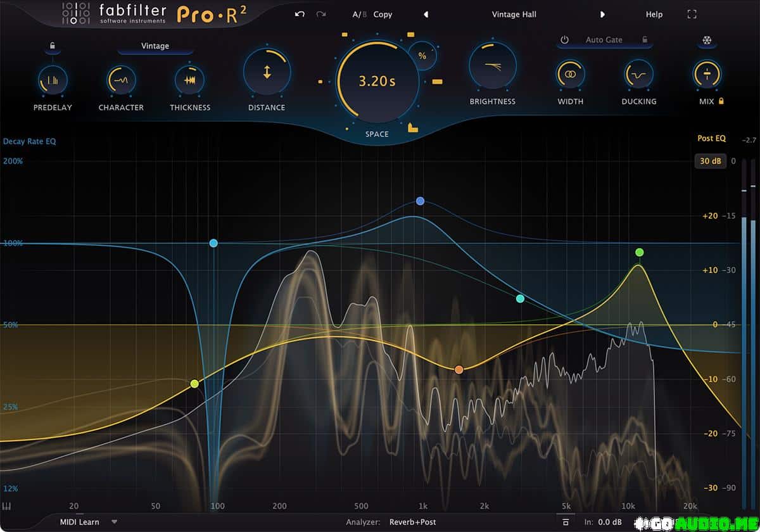This screenshot has width=760, height=532.
Task: Open the 30 dB display range dropdown
Action: point(710,161)
